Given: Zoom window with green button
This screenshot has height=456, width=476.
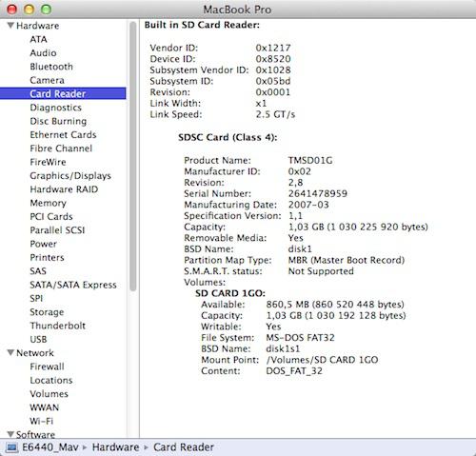Looking at the screenshot, I should coord(46,10).
